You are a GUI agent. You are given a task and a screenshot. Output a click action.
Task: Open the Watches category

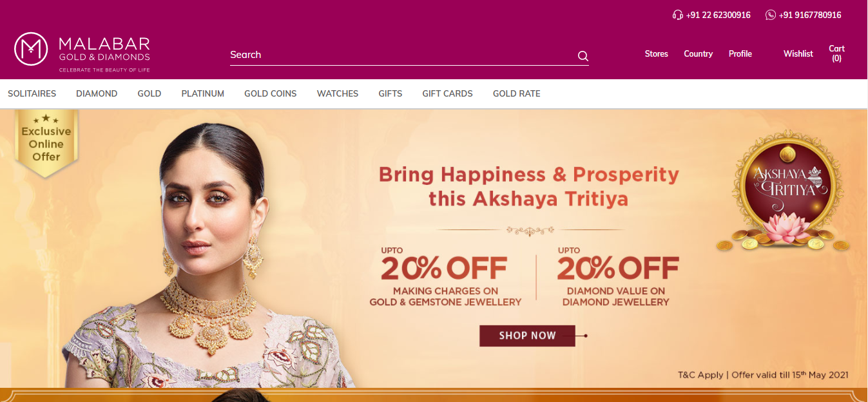338,93
